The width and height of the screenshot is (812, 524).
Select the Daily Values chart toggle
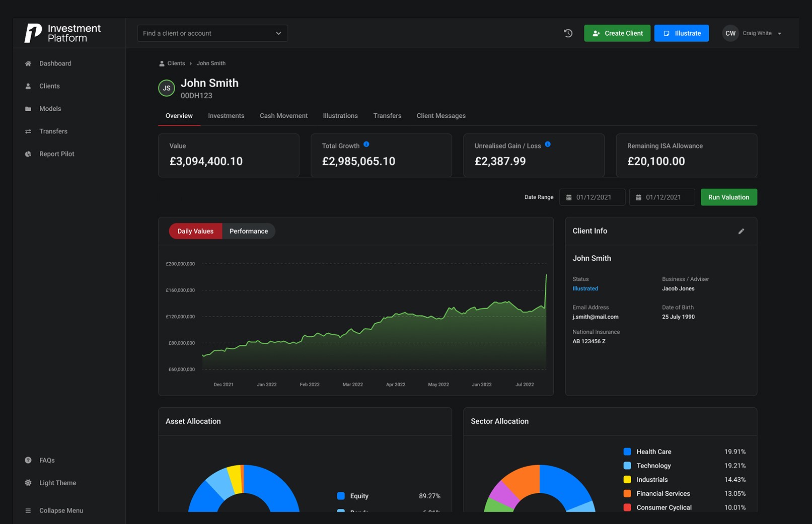(x=195, y=231)
